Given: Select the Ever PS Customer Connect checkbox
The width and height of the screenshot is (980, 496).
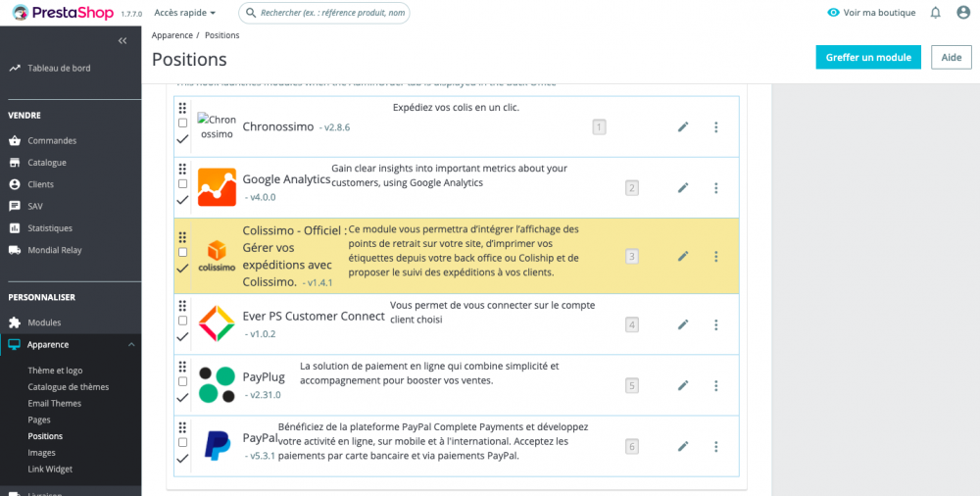Looking at the screenshot, I should pos(182,321).
